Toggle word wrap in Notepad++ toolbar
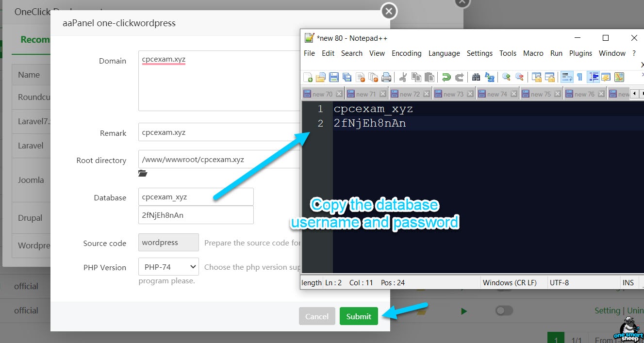Viewport: 644px width, 343px height. (x=567, y=77)
